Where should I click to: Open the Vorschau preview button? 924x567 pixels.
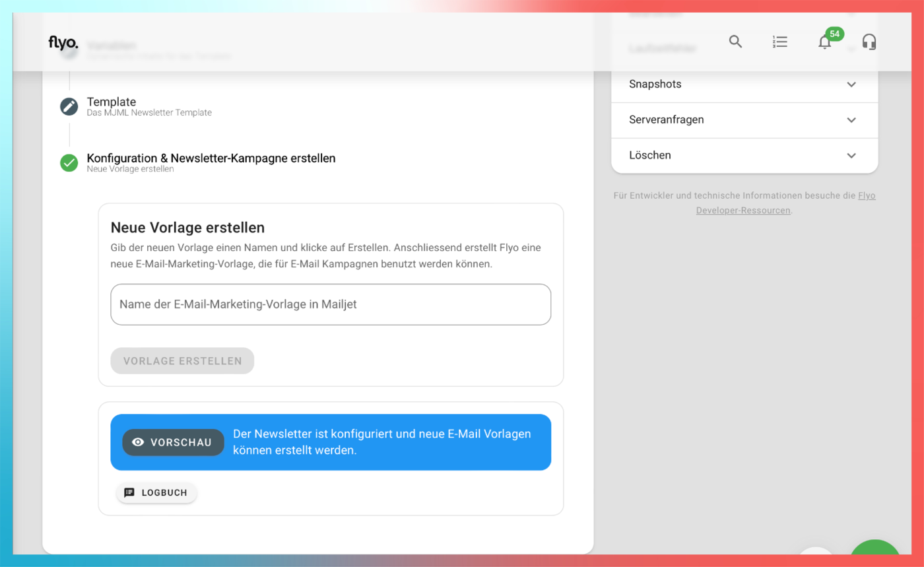(x=173, y=442)
